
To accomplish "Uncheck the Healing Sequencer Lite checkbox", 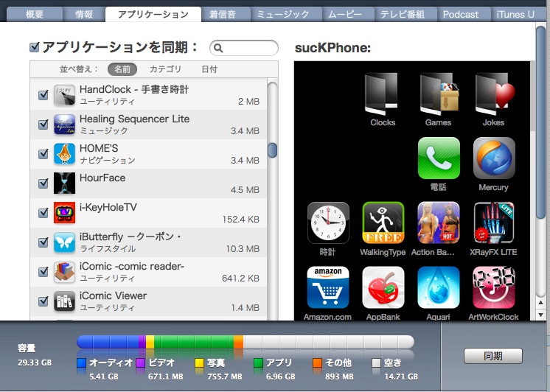I will (43, 124).
